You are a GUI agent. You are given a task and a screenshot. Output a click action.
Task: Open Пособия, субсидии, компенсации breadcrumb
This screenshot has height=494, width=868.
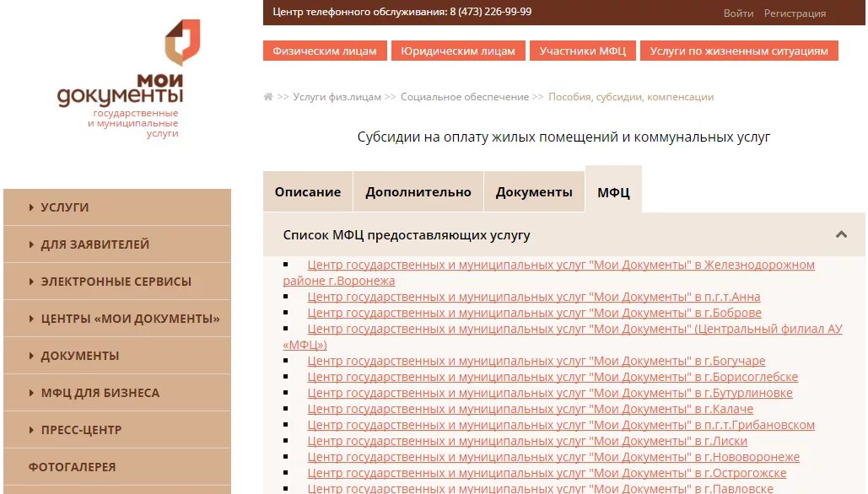tap(631, 97)
